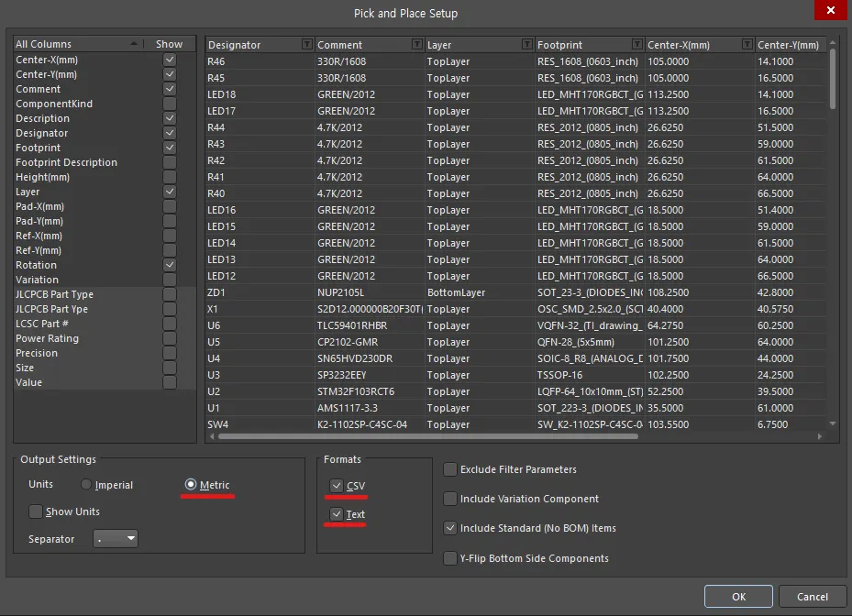The height and width of the screenshot is (616, 852).
Task: Open filter for Designator column
Action: click(x=307, y=45)
